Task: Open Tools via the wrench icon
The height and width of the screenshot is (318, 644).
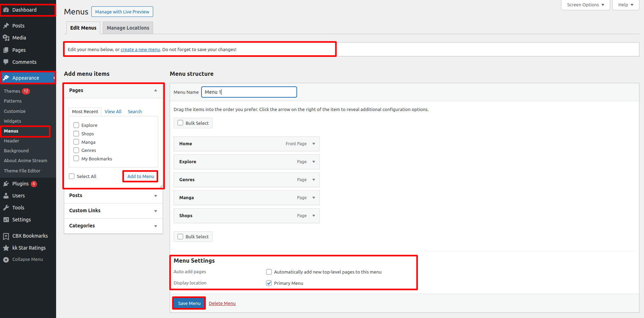Action: (x=6, y=208)
